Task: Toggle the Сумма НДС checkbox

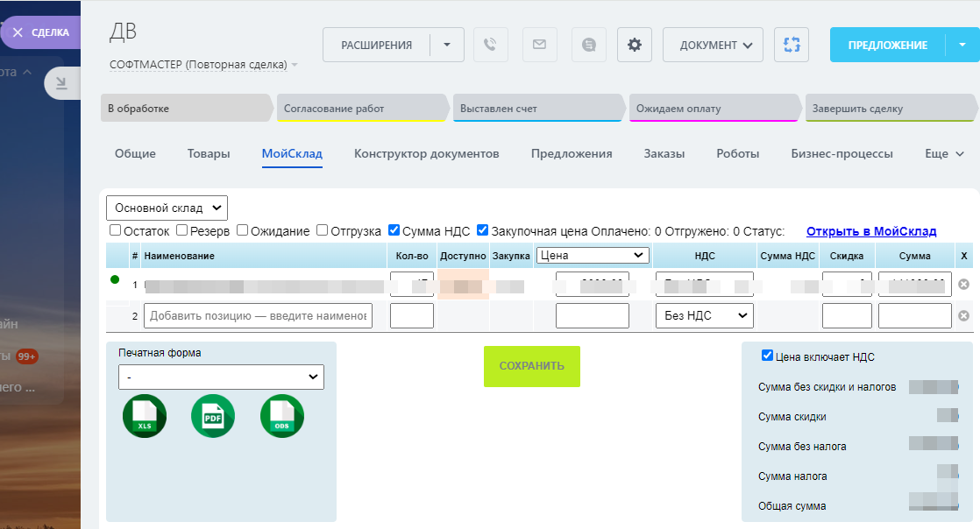Action: pyautogui.click(x=394, y=231)
